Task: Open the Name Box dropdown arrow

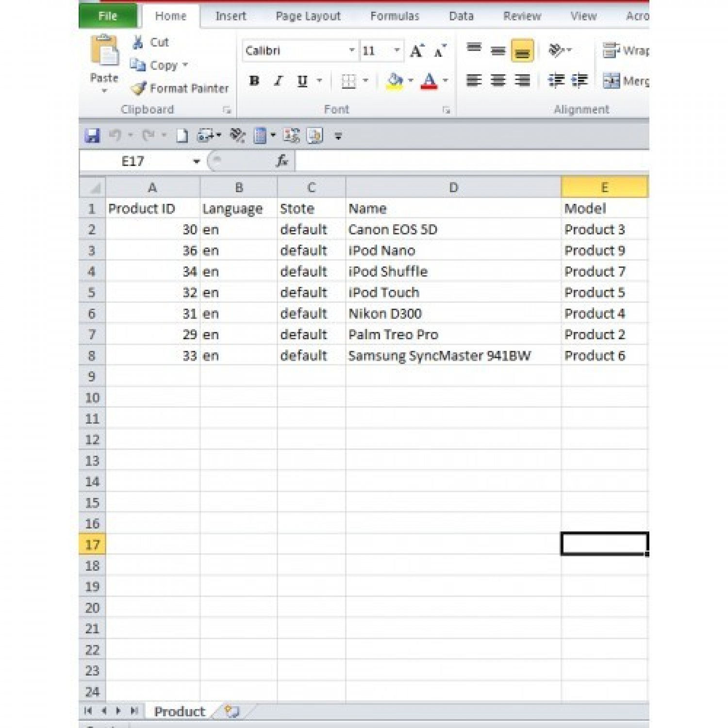Action: (x=197, y=161)
